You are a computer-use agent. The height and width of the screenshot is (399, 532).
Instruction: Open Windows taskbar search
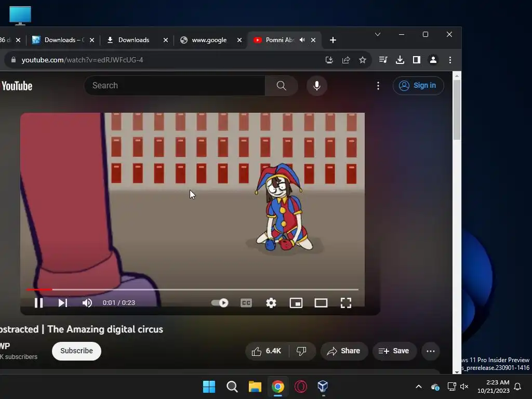(x=232, y=387)
